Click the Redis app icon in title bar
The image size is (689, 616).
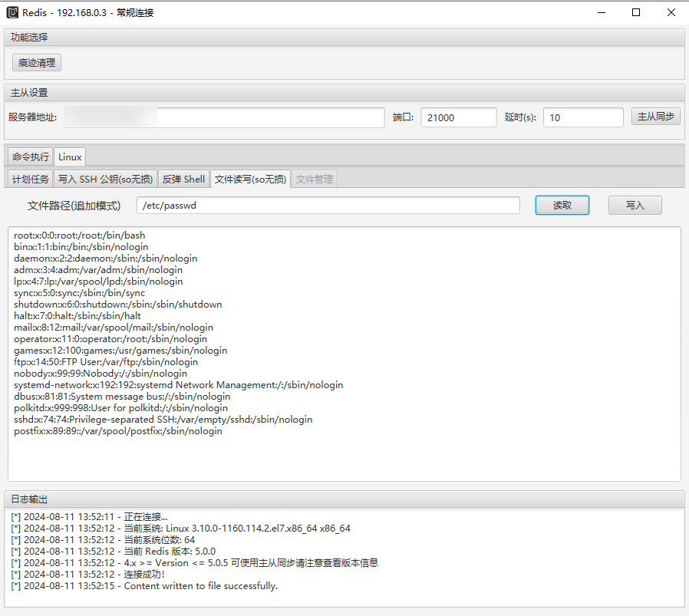[x=12, y=12]
